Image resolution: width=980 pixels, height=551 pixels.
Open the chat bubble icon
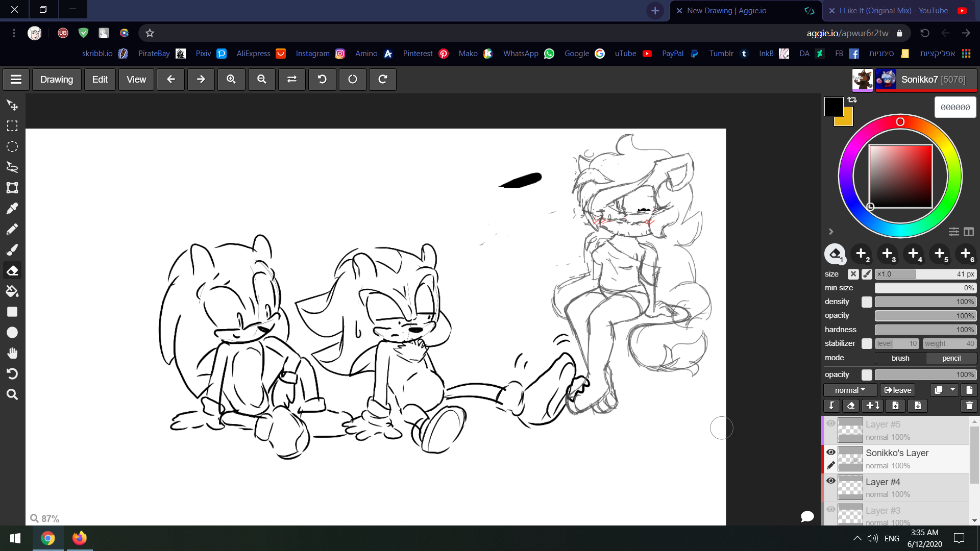coord(807,516)
